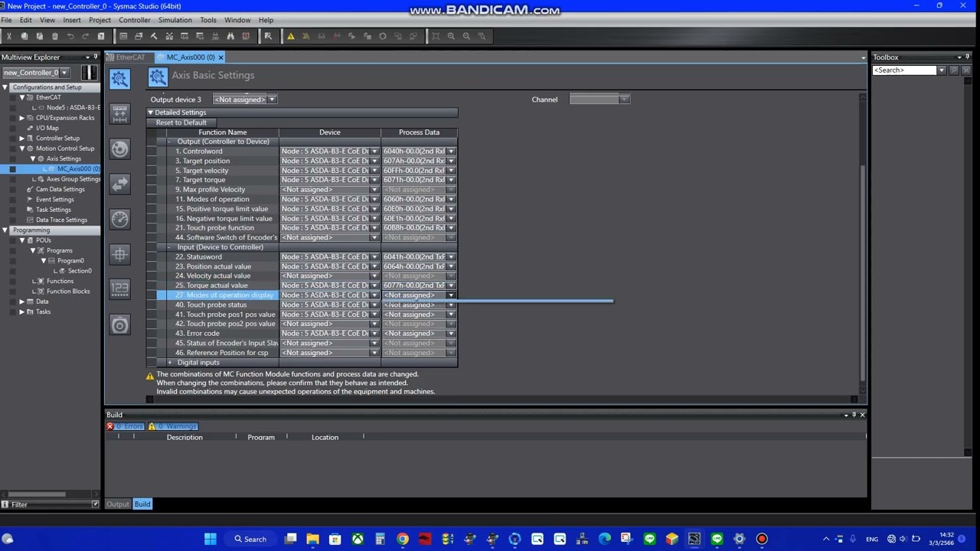Screen dimensions: 980x551
Task: Open Position Count Settings 123 icon
Action: (x=119, y=289)
